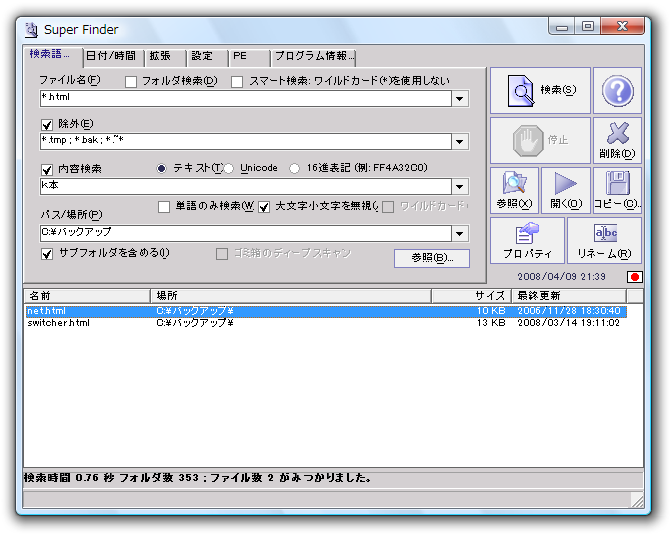This screenshot has width=672, height=534.
Task: Delete selected file with 削除(D) icon
Action: pos(617,141)
